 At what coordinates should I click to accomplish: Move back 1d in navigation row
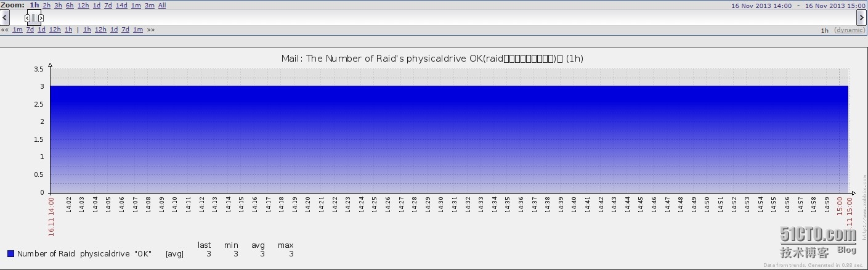41,30
